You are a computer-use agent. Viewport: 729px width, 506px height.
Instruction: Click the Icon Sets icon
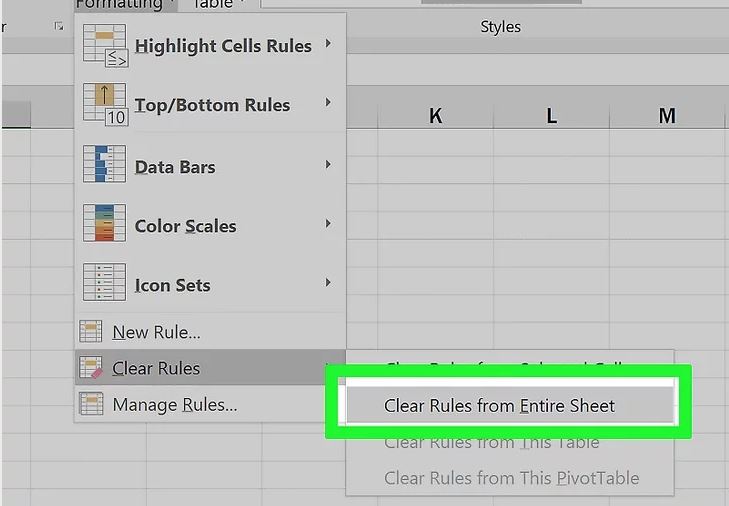click(104, 282)
